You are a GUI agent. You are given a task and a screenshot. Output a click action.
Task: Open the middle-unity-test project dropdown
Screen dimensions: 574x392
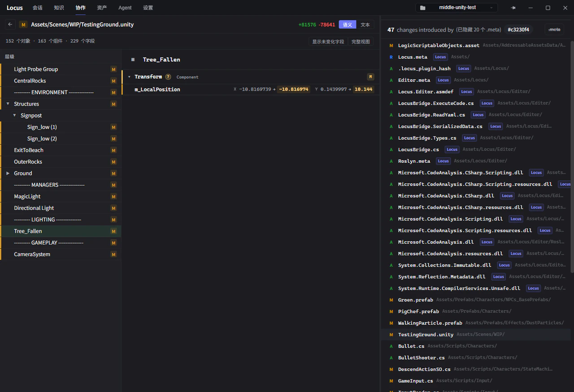click(457, 8)
